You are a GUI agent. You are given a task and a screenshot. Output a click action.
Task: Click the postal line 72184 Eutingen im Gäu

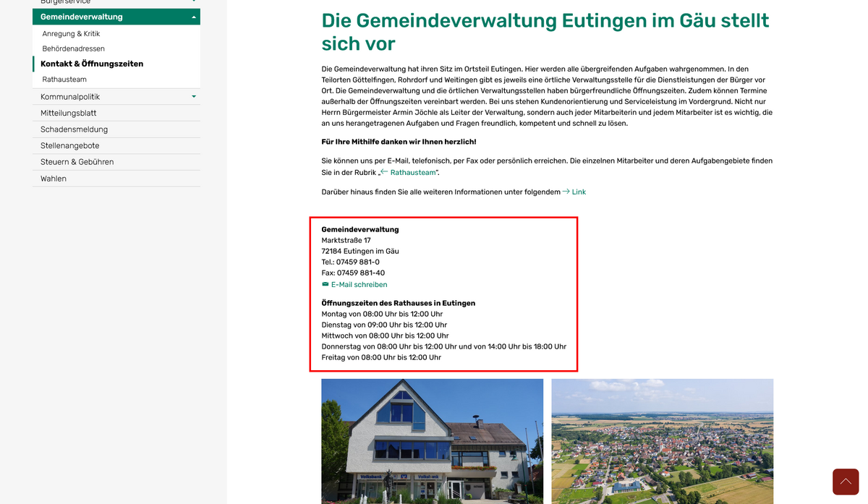click(360, 252)
